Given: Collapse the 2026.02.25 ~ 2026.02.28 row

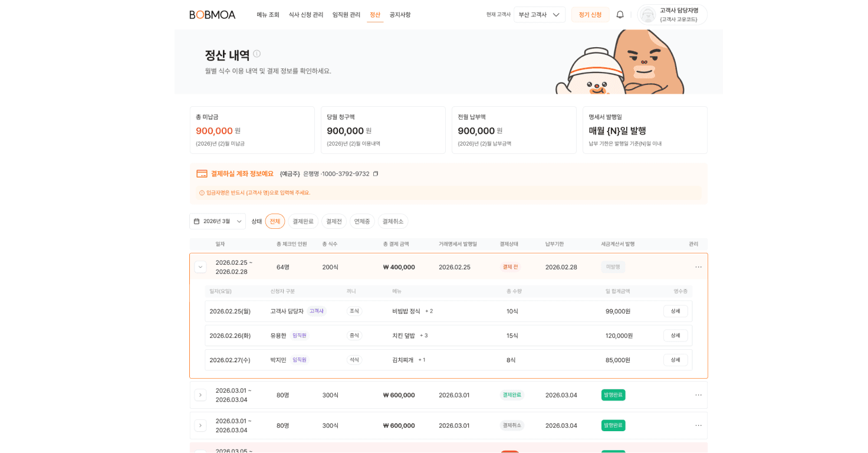Looking at the screenshot, I should [200, 267].
